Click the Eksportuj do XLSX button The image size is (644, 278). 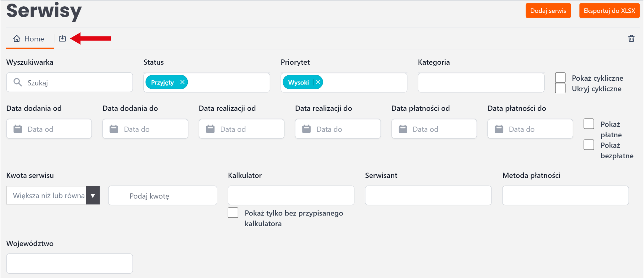pos(609,11)
